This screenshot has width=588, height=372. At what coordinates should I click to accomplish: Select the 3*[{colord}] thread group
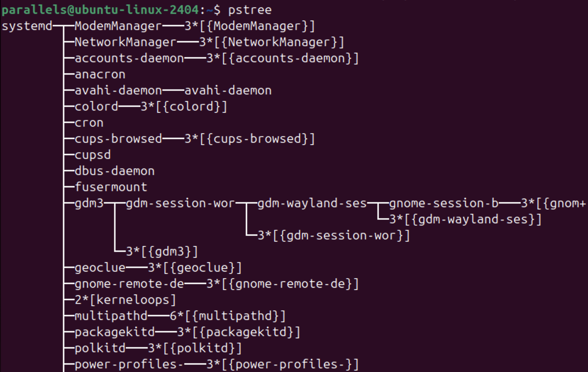click(x=184, y=107)
